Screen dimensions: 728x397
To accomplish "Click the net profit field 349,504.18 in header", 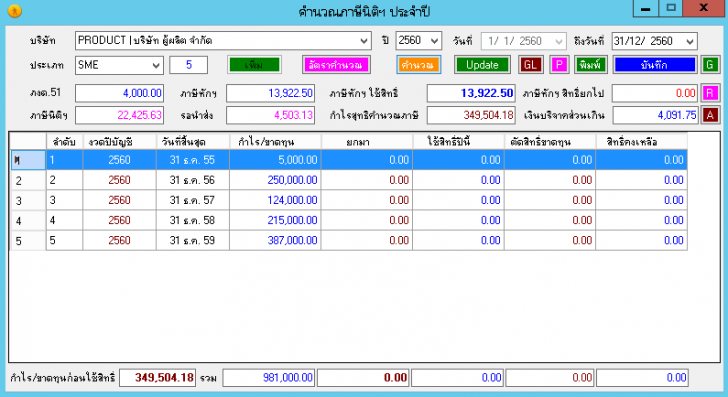I will pyautogui.click(x=471, y=115).
